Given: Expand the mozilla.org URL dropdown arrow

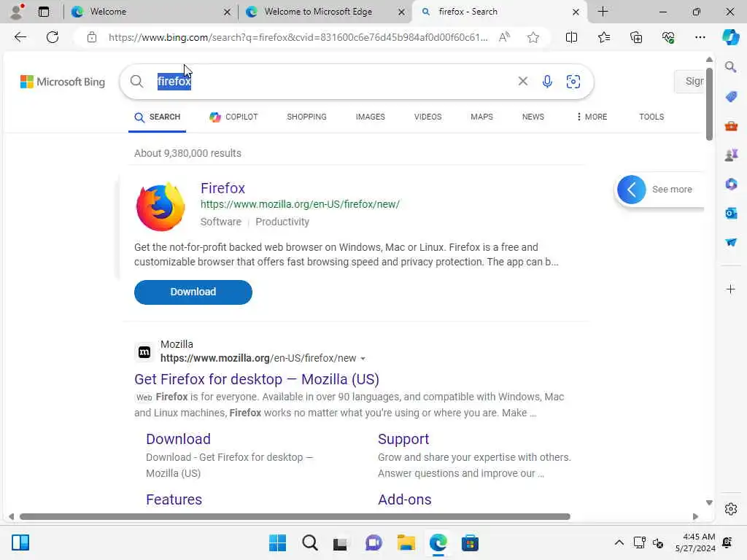Looking at the screenshot, I should 363,359.
